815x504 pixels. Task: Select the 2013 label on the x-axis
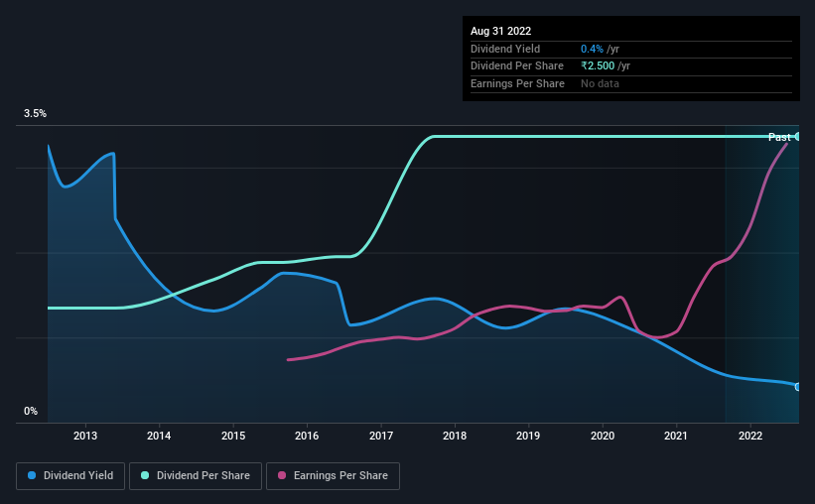tap(85, 436)
